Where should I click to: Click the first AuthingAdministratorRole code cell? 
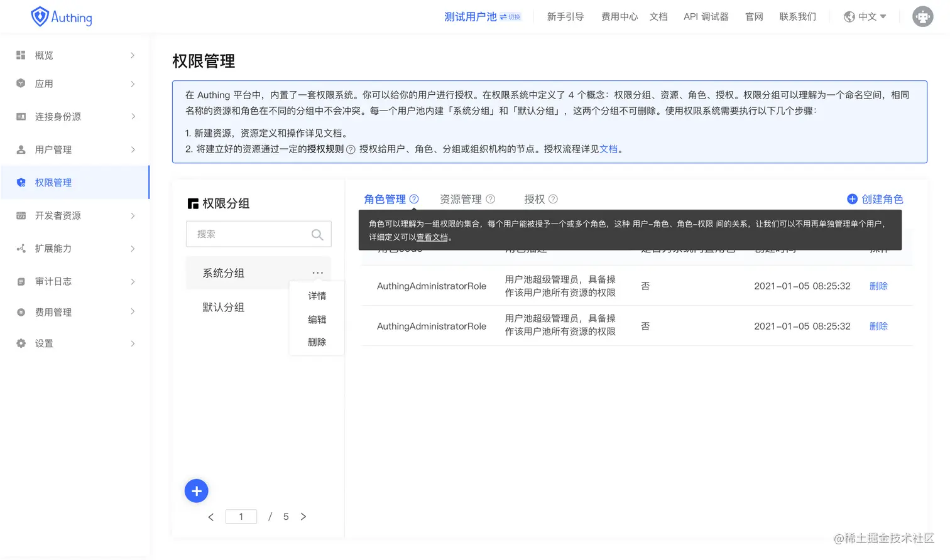click(x=432, y=286)
